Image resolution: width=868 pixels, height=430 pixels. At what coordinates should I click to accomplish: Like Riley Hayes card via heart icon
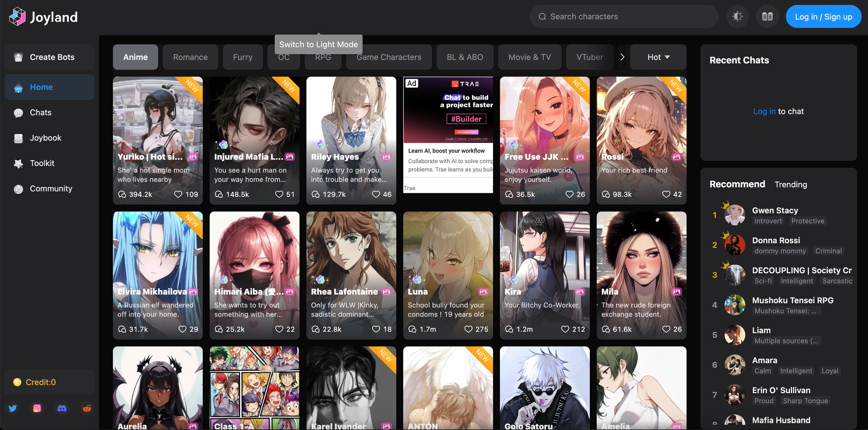376,194
